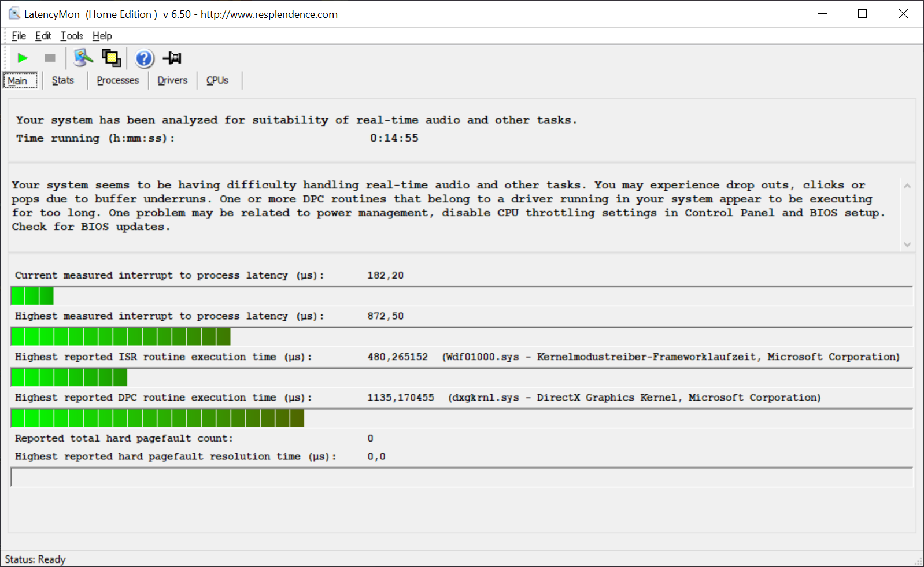Viewport: 924px width, 567px height.
Task: Click the DPC value 1135,170455
Action: 401,398
